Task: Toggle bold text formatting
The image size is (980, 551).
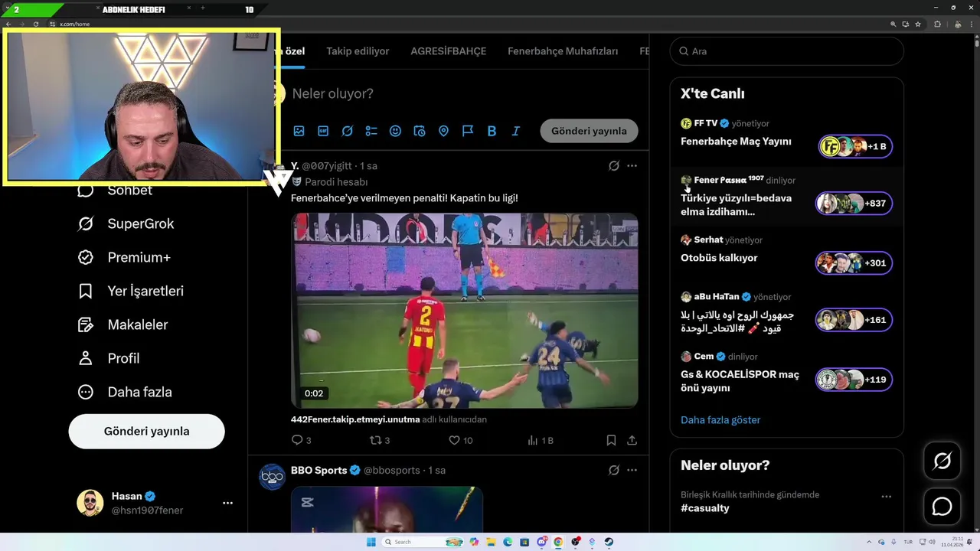Action: pyautogui.click(x=492, y=131)
